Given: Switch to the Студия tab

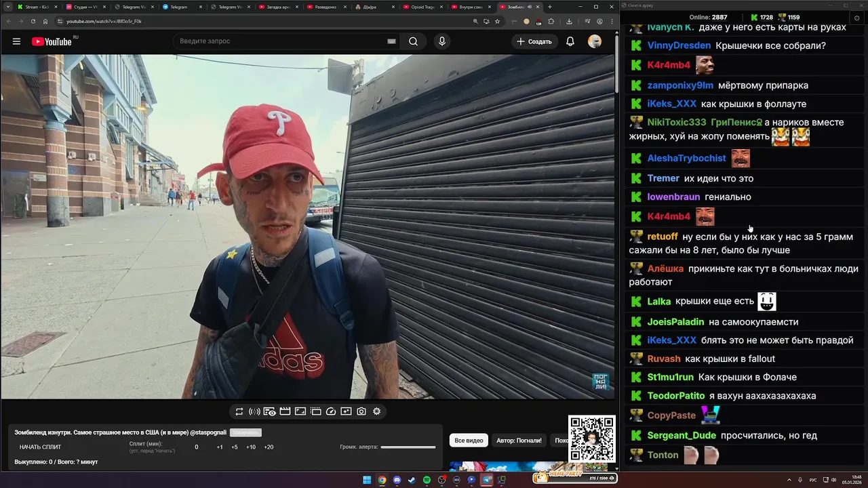Looking at the screenshot, I should click(x=85, y=7).
